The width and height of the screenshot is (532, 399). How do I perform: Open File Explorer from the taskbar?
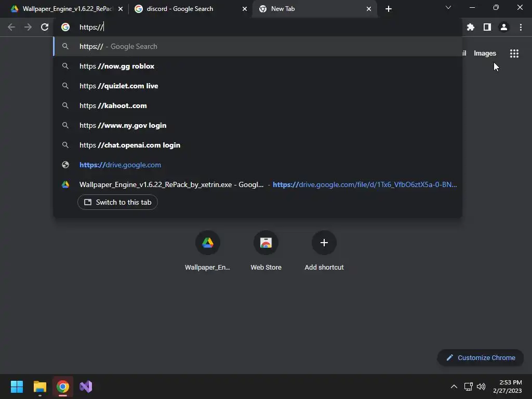(39, 387)
